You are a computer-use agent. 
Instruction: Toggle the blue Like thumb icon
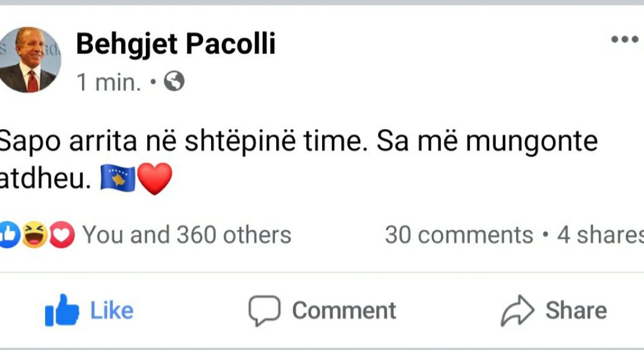[62, 311]
